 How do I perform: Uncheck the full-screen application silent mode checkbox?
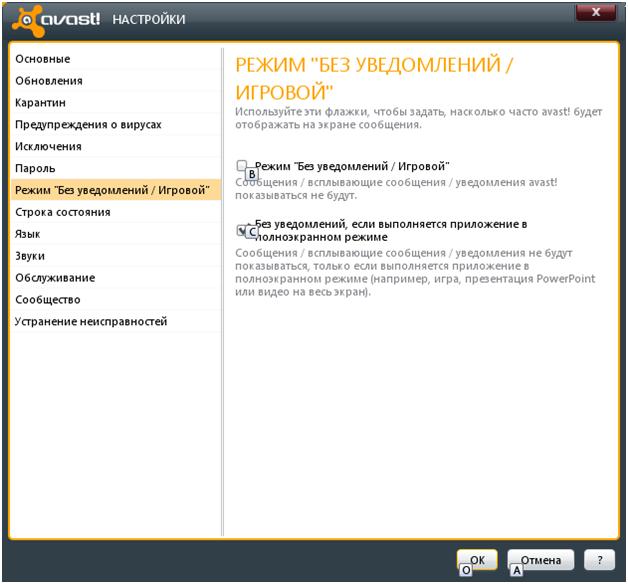(242, 230)
